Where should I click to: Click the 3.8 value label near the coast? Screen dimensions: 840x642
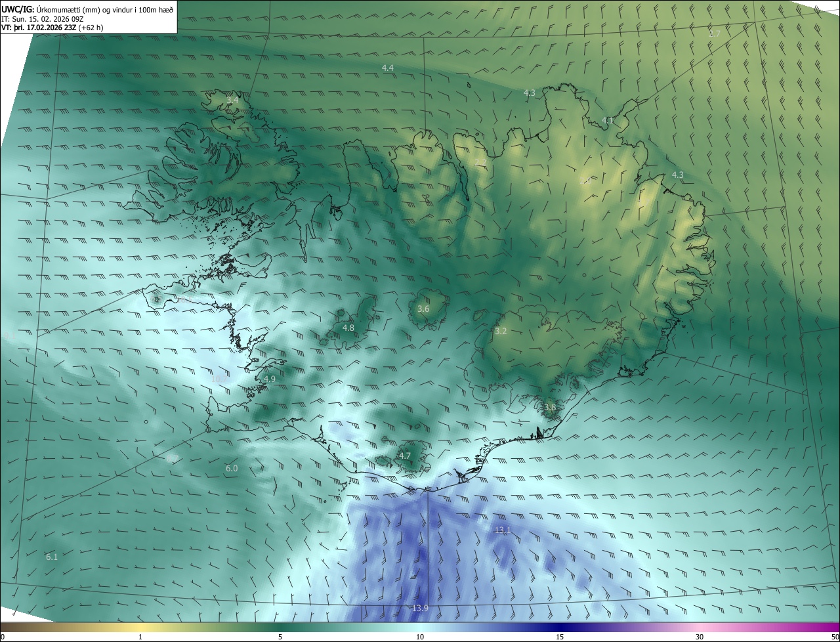click(x=550, y=408)
